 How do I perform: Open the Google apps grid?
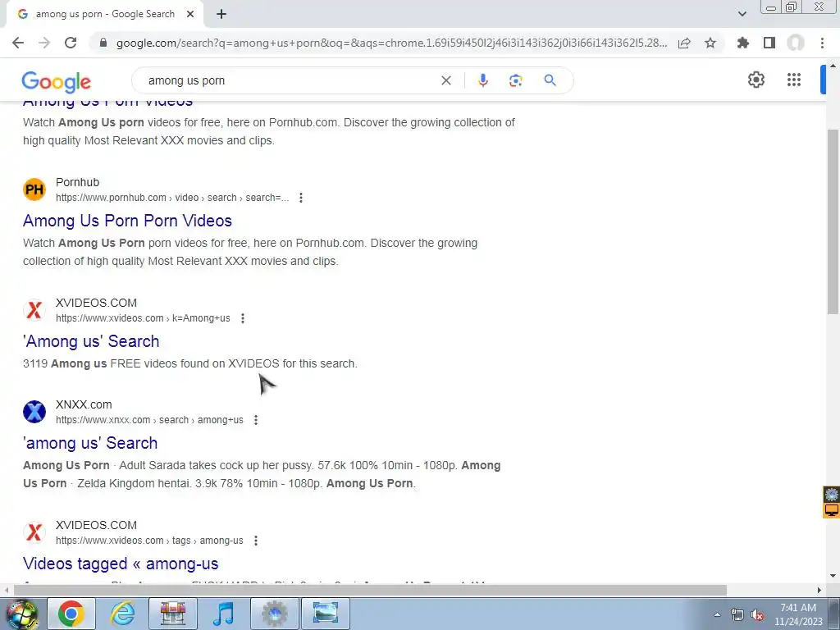tap(794, 80)
